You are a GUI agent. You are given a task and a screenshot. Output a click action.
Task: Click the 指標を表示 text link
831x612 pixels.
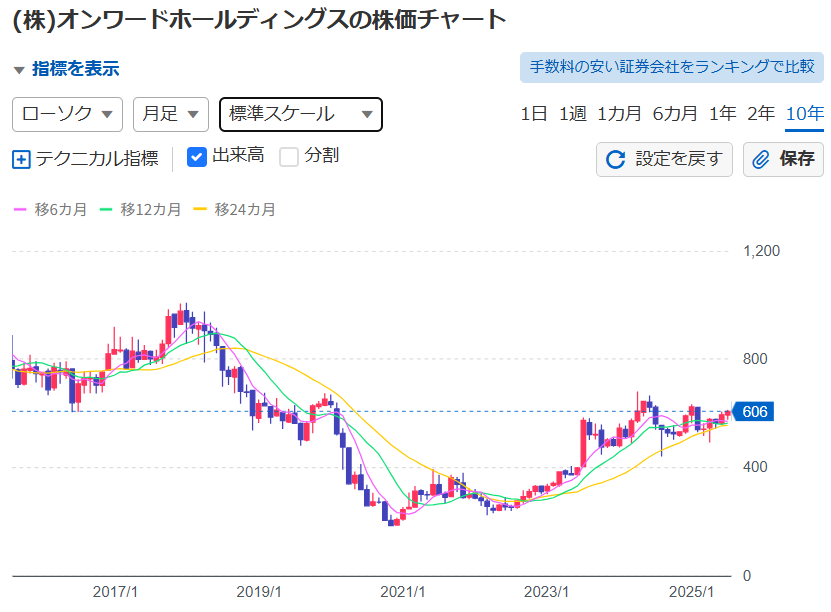76,69
